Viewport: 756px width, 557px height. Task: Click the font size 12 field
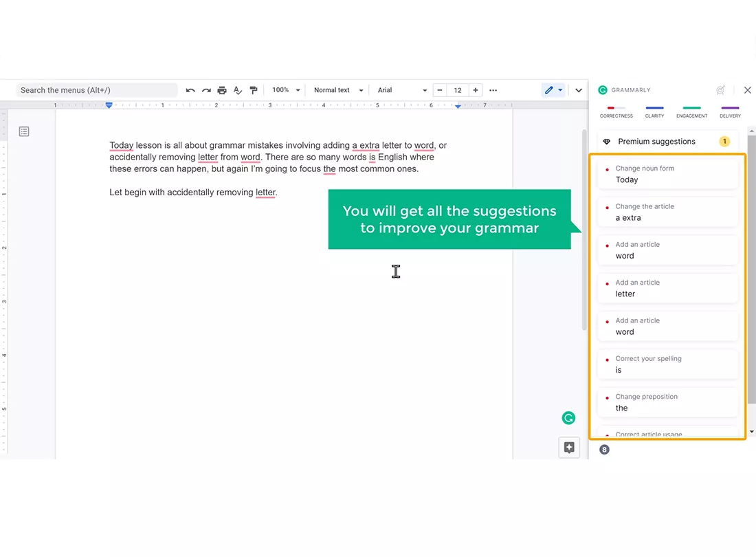(458, 90)
